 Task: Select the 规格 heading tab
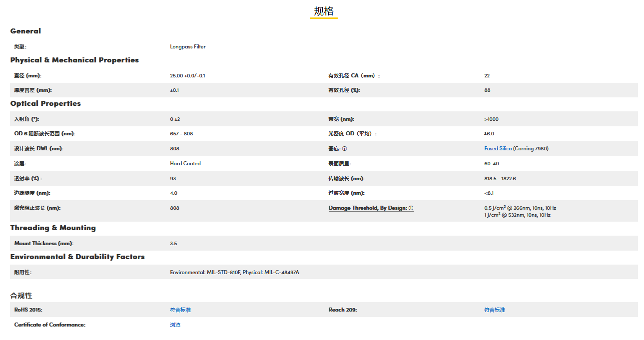[323, 11]
